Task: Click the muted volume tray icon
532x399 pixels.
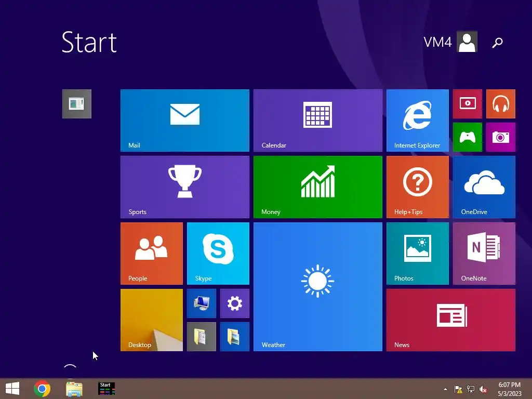Action: point(483,389)
